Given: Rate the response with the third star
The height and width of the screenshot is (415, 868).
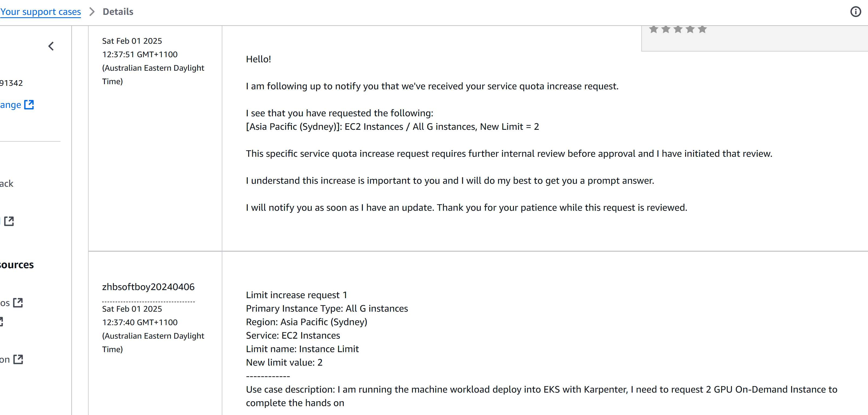Looking at the screenshot, I should pyautogui.click(x=678, y=29).
